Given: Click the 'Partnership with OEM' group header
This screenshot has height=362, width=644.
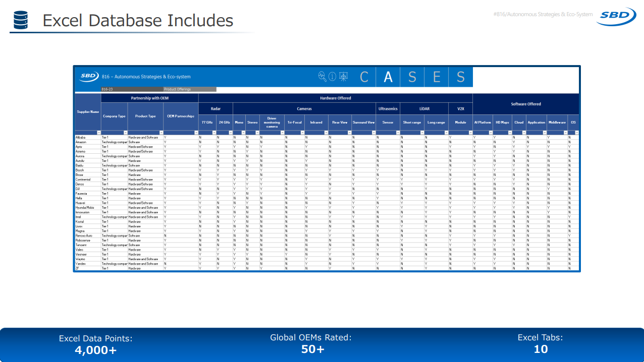Looking at the screenshot, I should click(150, 98).
